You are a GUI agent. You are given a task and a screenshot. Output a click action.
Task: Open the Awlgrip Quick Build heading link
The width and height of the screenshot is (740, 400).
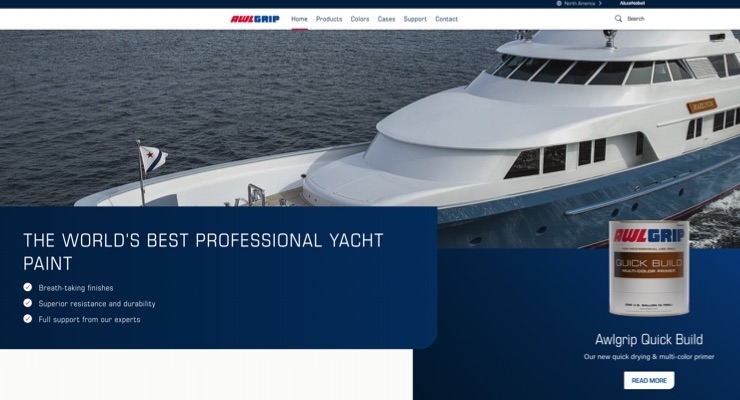[649, 339]
